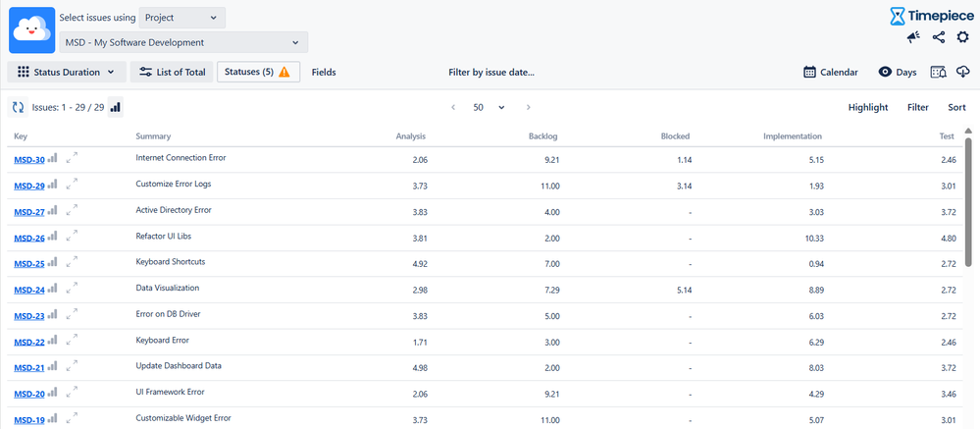The image size is (980, 429).
Task: Toggle the Days time format
Action: (x=898, y=72)
